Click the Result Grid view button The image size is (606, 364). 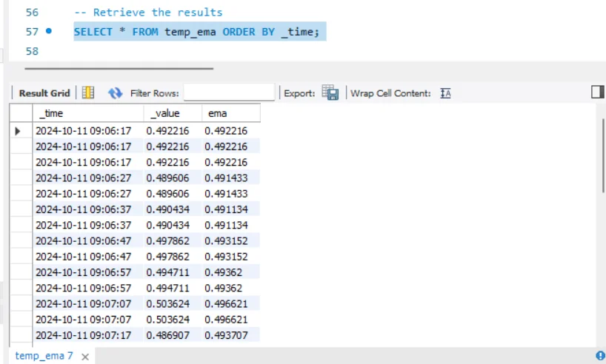point(44,93)
